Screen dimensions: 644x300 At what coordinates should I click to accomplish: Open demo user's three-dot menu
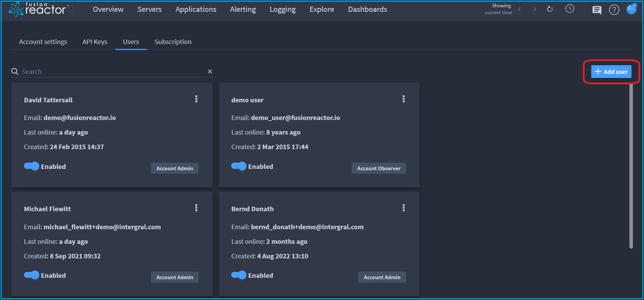point(404,99)
